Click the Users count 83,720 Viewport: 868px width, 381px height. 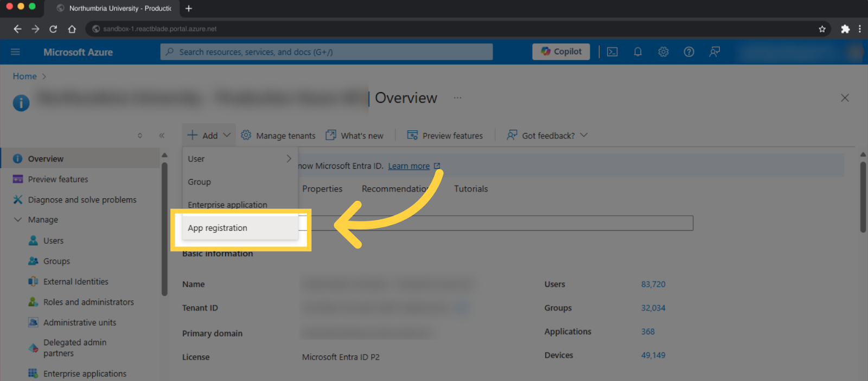tap(653, 284)
